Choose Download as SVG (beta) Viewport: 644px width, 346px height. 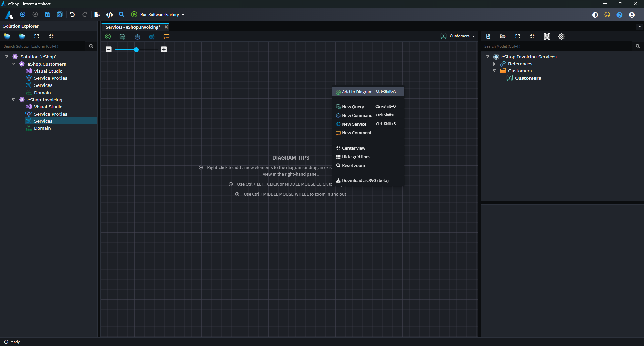click(368, 180)
